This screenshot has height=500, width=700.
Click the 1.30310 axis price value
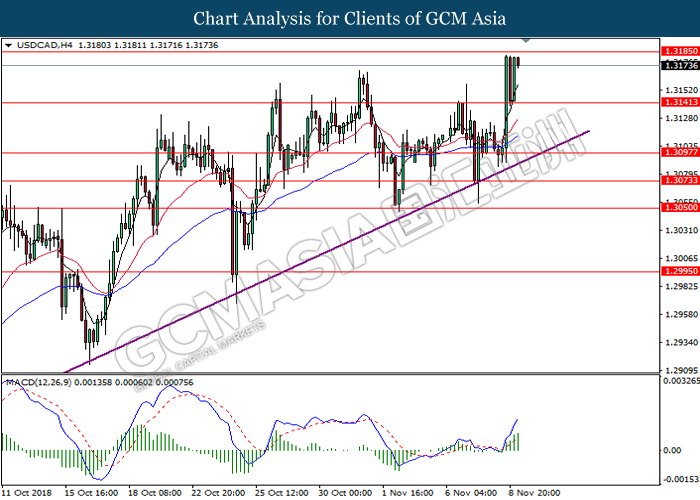click(x=681, y=230)
